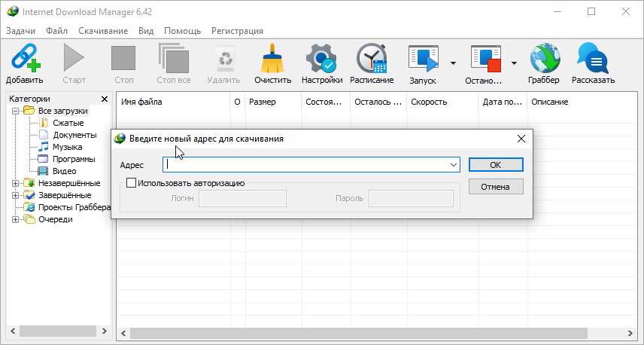Viewport: 644px width, 345px height.
Task: Select Программы category
Action: pos(74,159)
